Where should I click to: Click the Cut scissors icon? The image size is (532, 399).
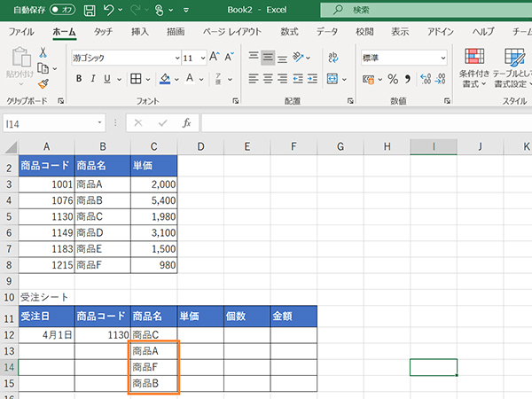pyautogui.click(x=42, y=53)
